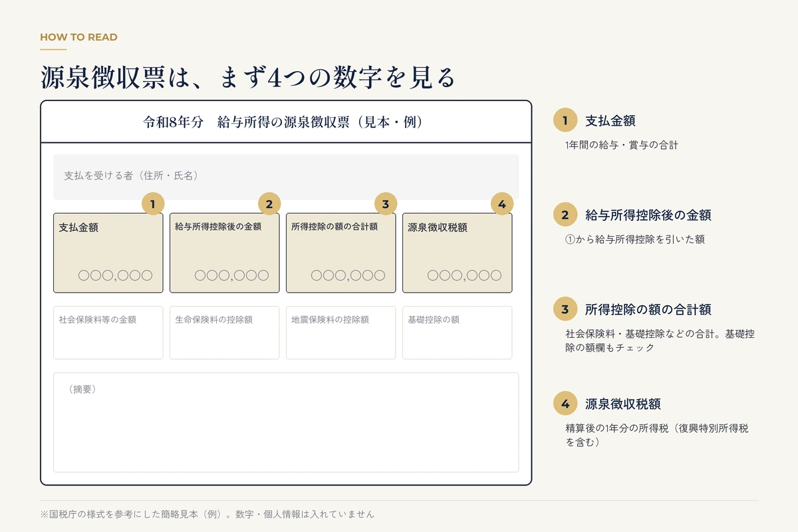
Task: Click the 社会保険料等の金額 box
Action: (x=108, y=332)
